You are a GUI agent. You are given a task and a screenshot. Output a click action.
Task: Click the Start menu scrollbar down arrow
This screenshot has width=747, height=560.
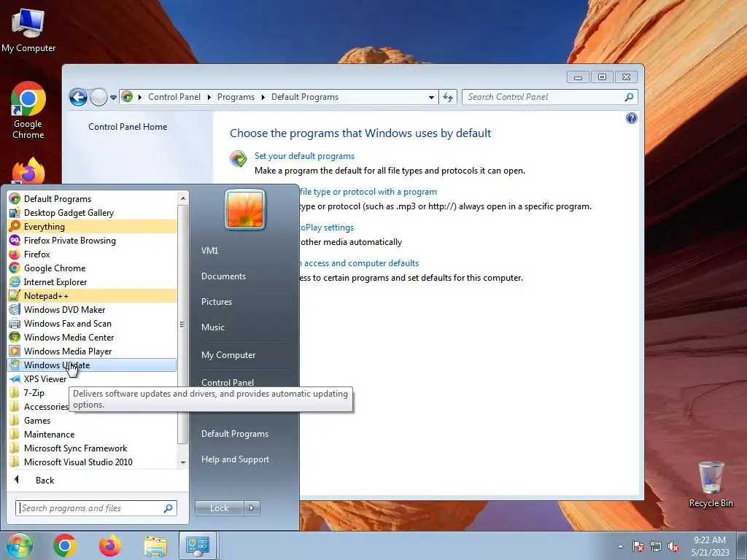tap(183, 462)
